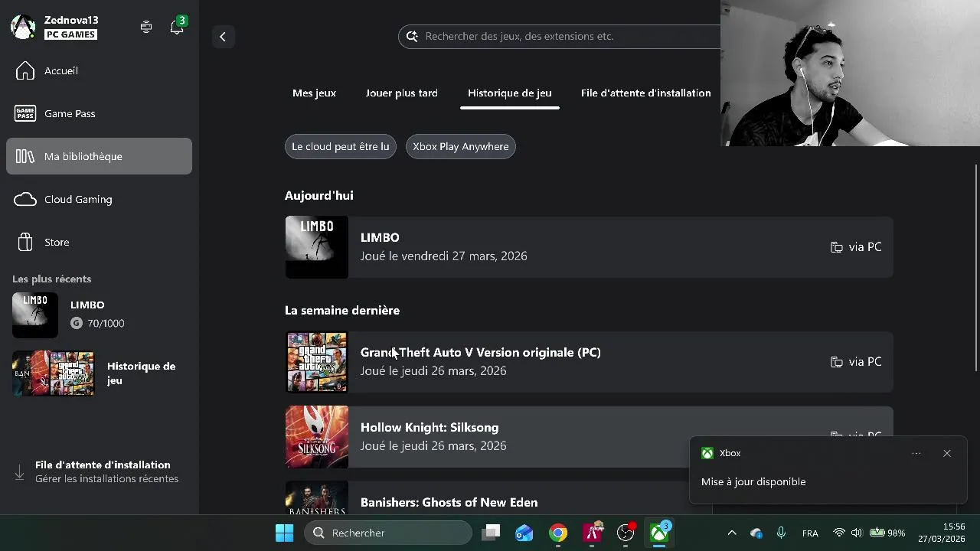Go back with the left chevron button
This screenshot has width=980, height=551.
223,36
